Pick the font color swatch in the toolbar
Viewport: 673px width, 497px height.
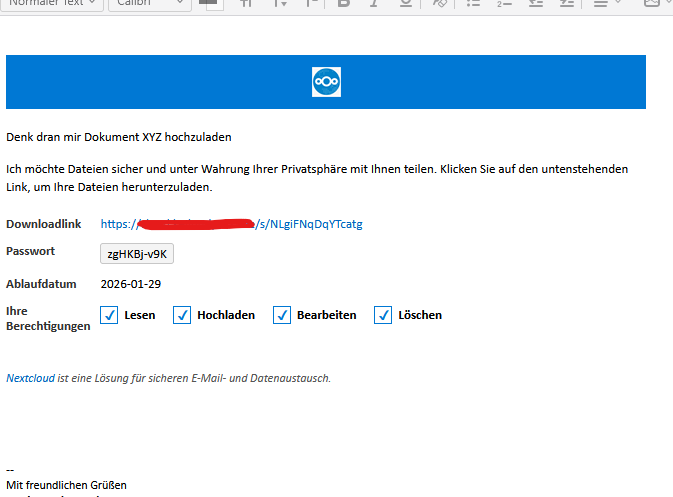210,4
